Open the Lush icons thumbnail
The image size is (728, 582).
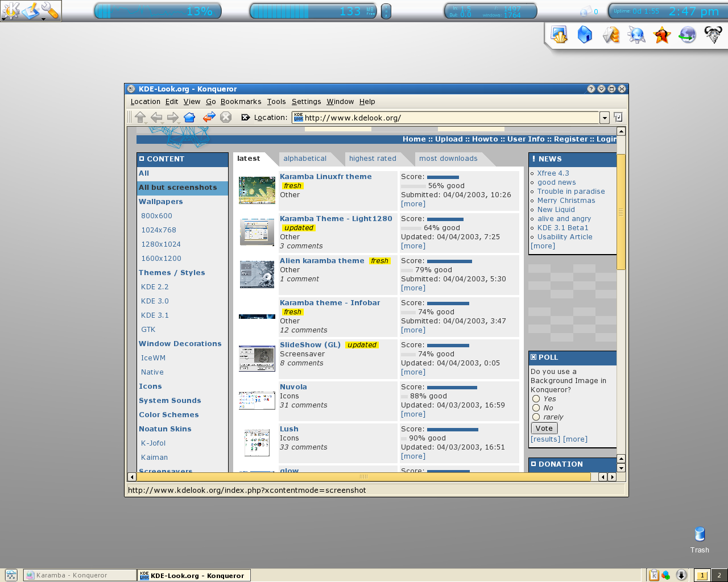tap(257, 443)
